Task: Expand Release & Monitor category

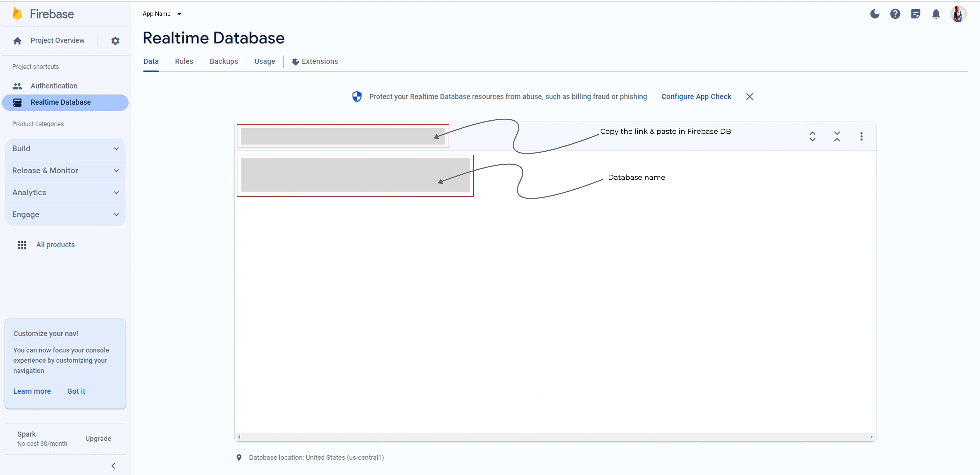Action: click(65, 171)
